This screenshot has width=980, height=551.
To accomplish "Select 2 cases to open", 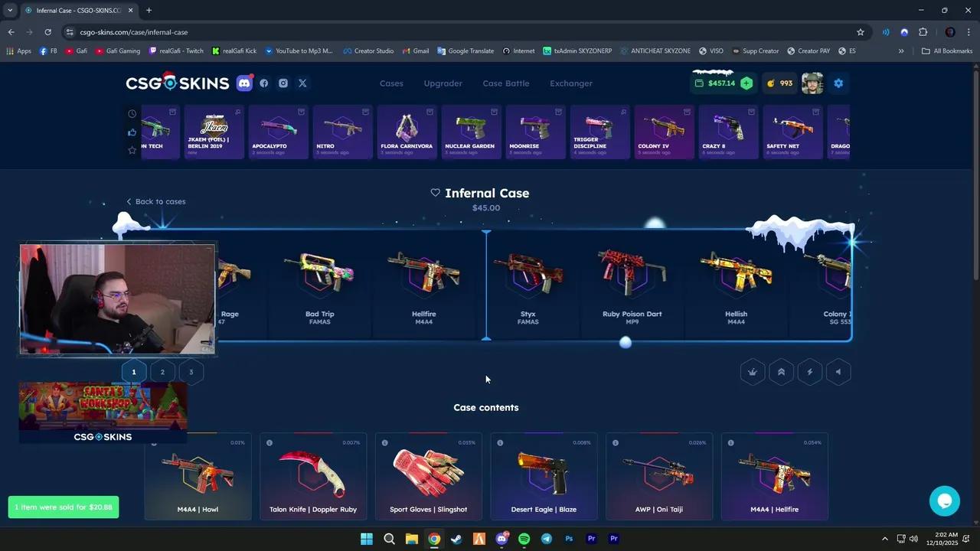I will click(x=162, y=372).
